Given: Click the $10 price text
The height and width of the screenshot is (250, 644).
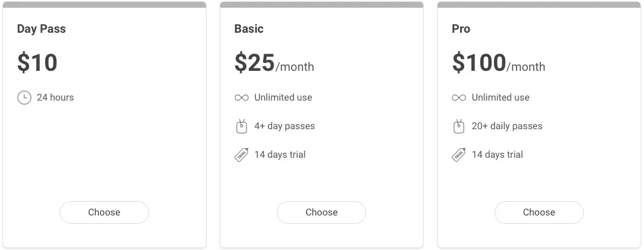Looking at the screenshot, I should click(x=37, y=62).
